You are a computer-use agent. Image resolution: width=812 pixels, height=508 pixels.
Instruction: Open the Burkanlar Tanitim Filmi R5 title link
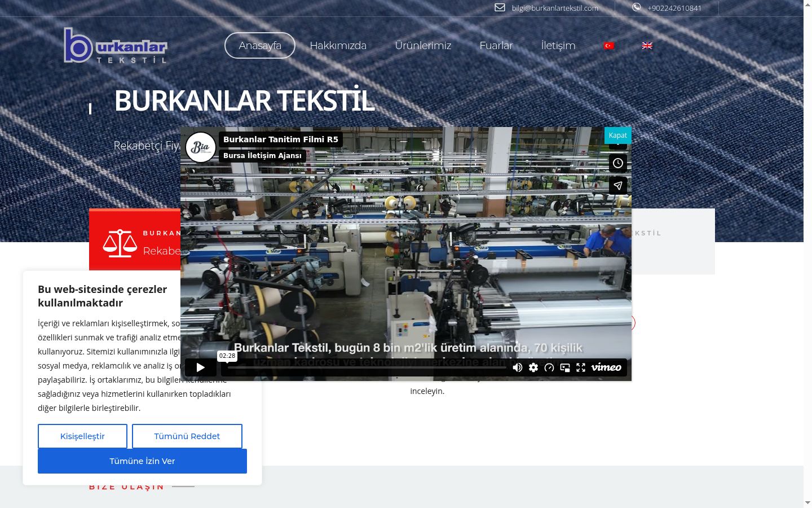pos(281,139)
